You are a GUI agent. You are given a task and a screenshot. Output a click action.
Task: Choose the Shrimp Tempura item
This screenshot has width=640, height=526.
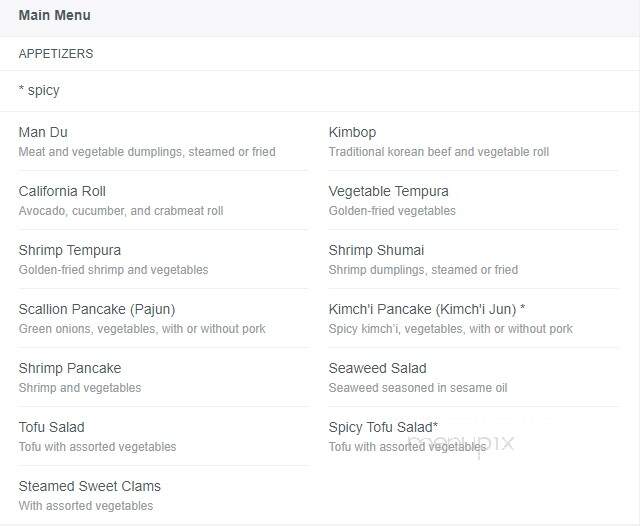tap(70, 250)
